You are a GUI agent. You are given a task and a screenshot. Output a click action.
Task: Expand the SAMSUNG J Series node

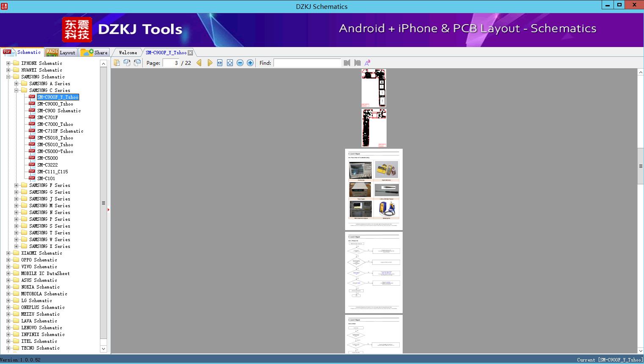pos(16,199)
